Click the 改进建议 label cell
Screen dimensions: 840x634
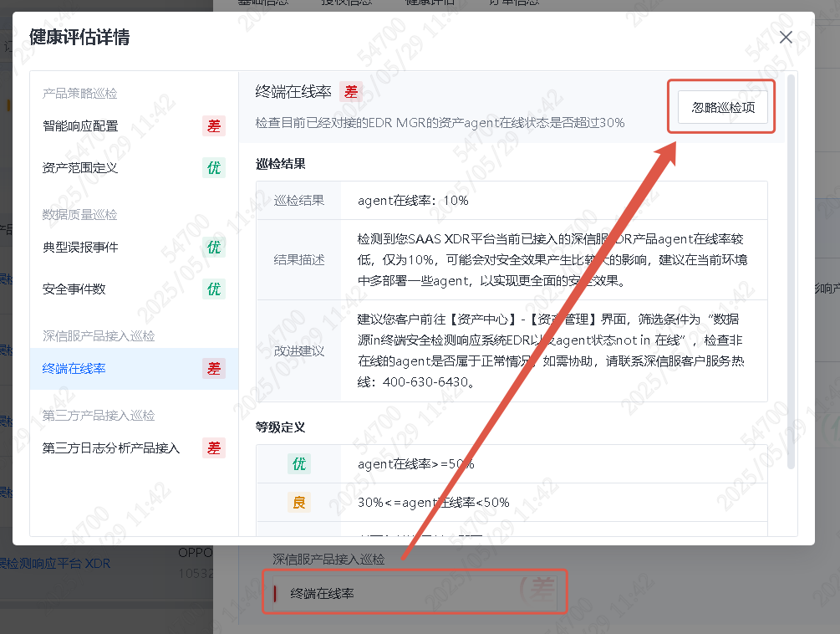pyautogui.click(x=299, y=350)
